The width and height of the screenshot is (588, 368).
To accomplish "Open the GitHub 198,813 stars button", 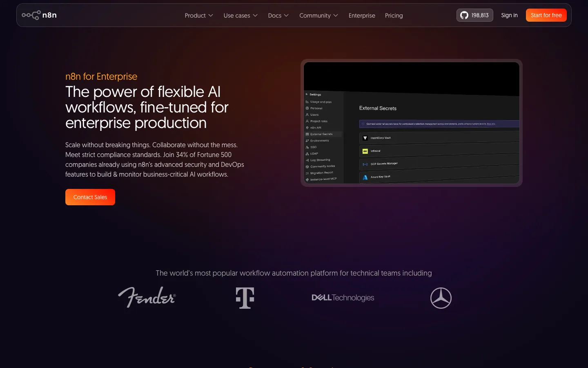I will point(474,15).
